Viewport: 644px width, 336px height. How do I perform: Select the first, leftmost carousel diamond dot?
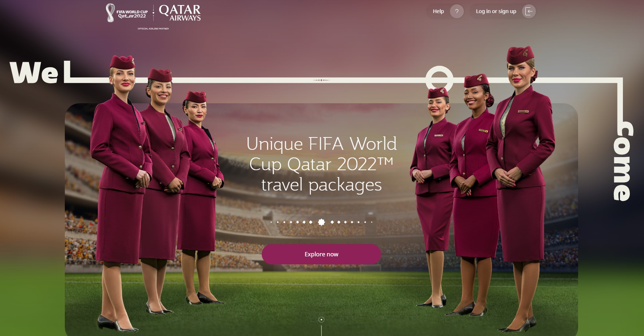point(271,222)
